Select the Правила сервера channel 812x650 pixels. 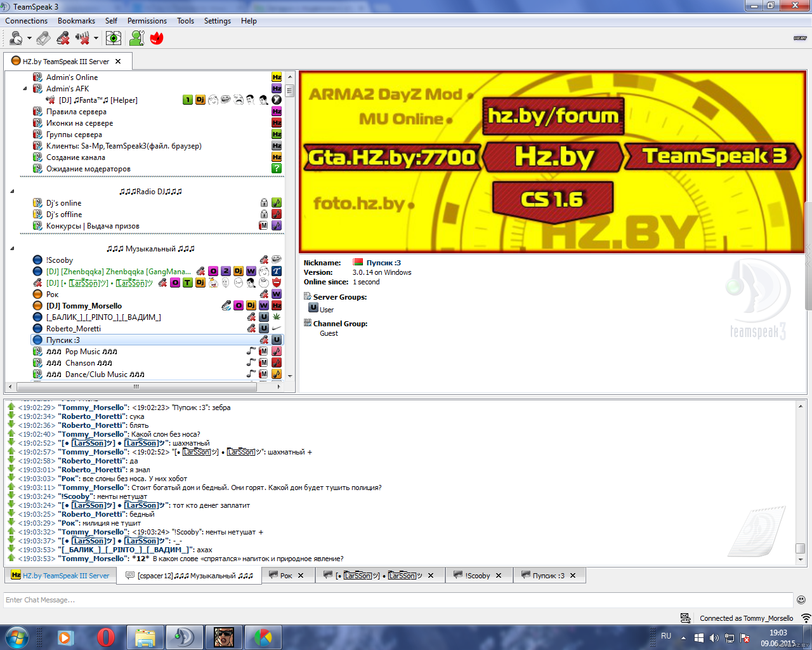[76, 112]
